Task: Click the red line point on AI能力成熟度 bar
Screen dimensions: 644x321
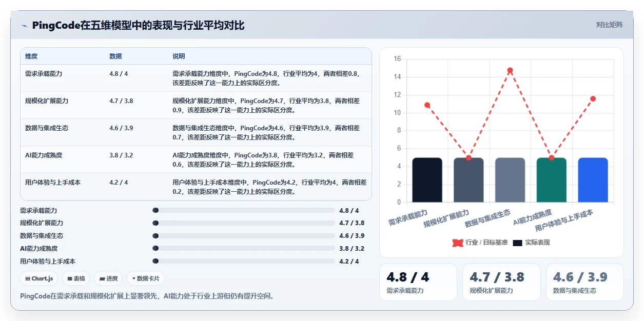Action: tap(552, 158)
